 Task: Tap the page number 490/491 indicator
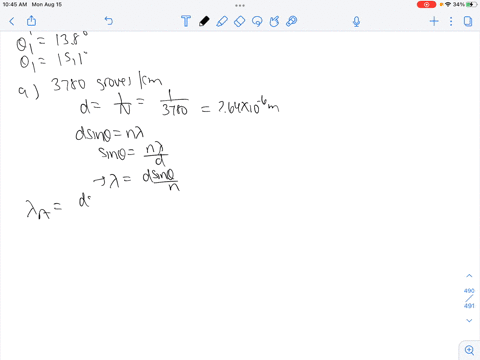coord(469,298)
